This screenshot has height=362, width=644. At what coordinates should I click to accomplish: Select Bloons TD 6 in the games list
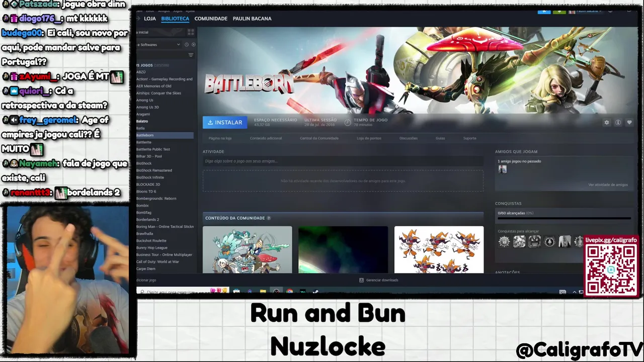click(146, 192)
